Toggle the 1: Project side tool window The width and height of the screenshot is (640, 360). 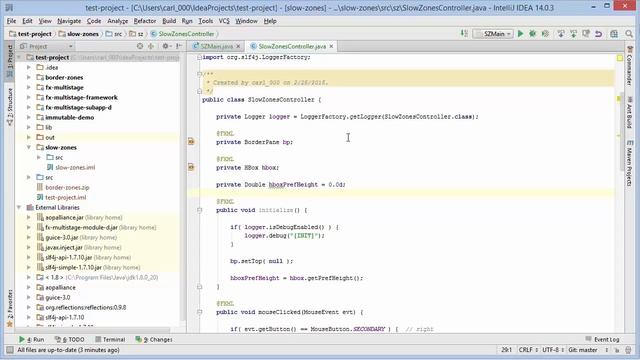pos(10,61)
